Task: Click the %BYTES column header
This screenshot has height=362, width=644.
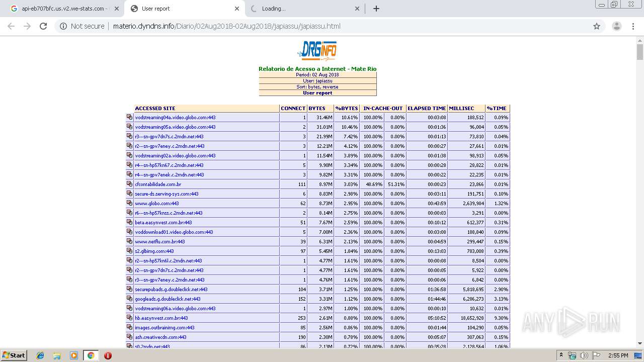Action: pyautogui.click(x=346, y=108)
